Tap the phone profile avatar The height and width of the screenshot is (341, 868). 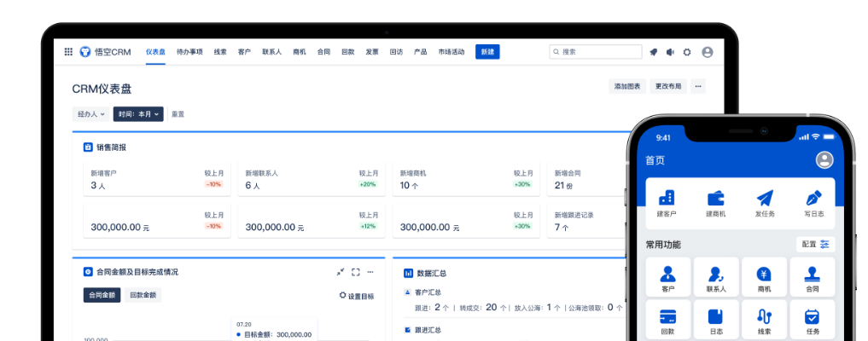pos(824,159)
